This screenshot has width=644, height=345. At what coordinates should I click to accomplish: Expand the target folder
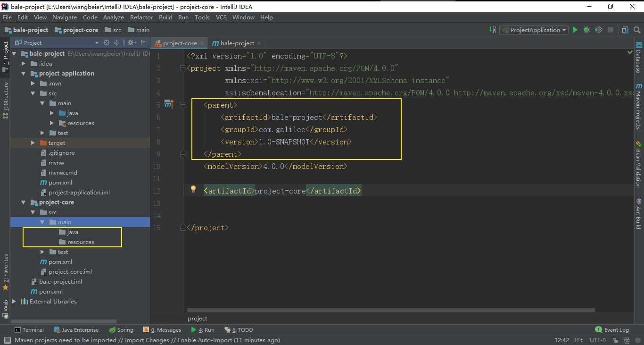coord(33,143)
